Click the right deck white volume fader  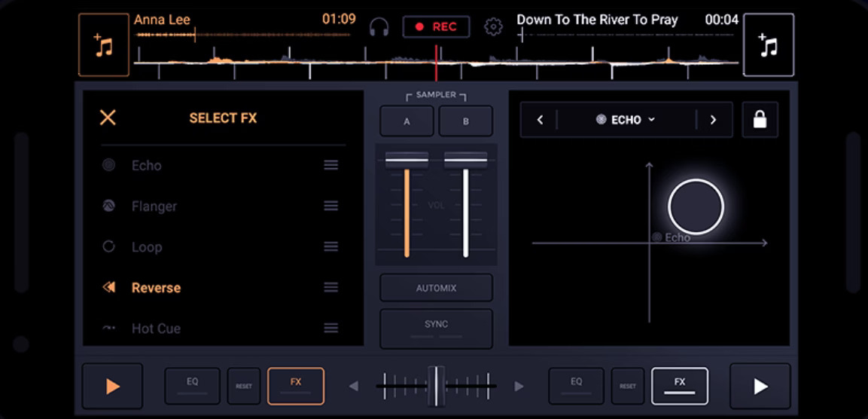point(465,161)
